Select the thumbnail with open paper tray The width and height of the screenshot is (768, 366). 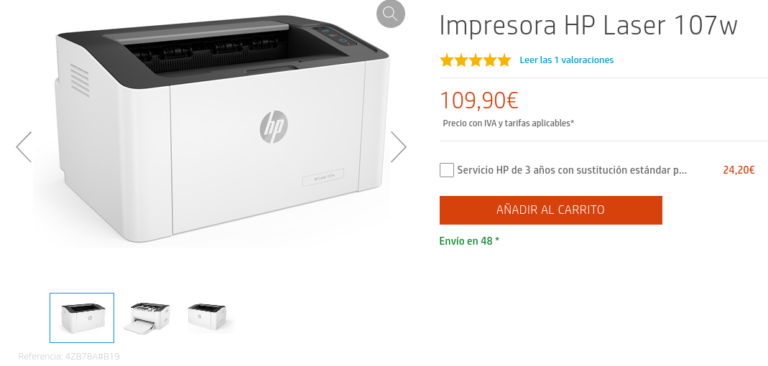click(x=146, y=317)
